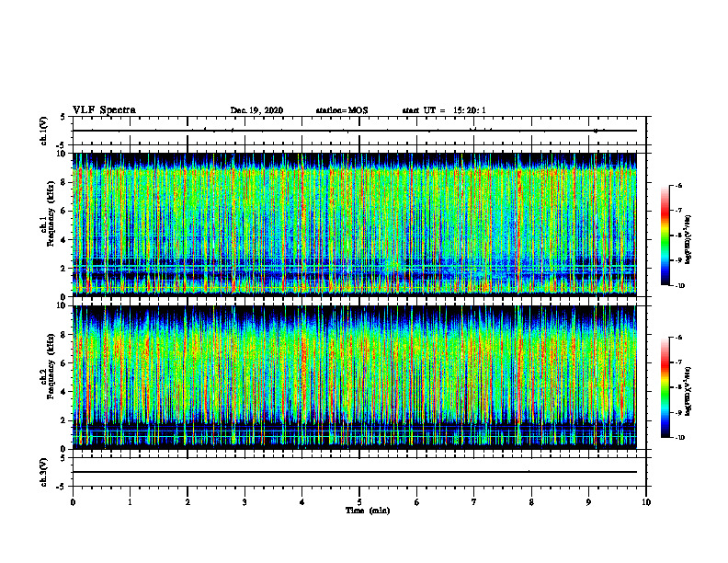Screen dimensions: 728x563
Task: Click time axis tick label "7"
Action: [x=474, y=502]
